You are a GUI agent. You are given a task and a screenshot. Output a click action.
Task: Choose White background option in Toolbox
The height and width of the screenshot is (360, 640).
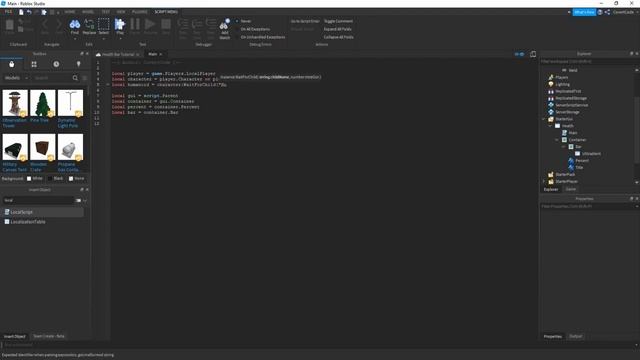tap(35, 178)
